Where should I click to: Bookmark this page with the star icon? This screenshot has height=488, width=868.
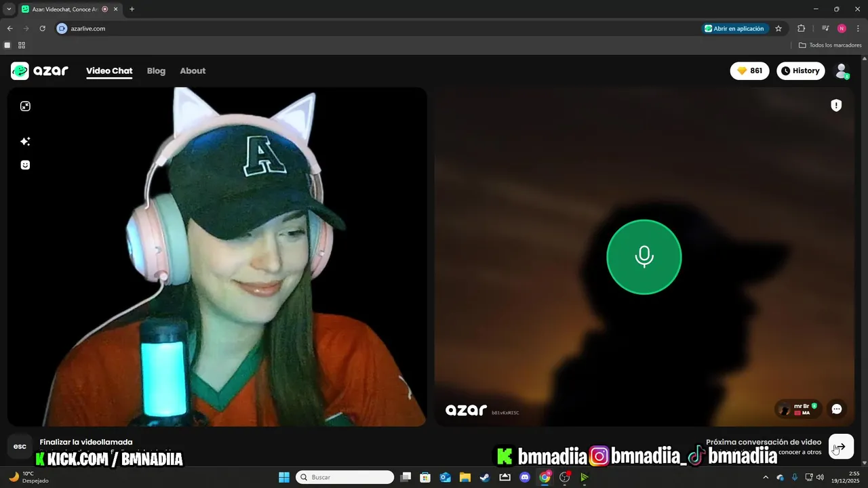click(778, 28)
